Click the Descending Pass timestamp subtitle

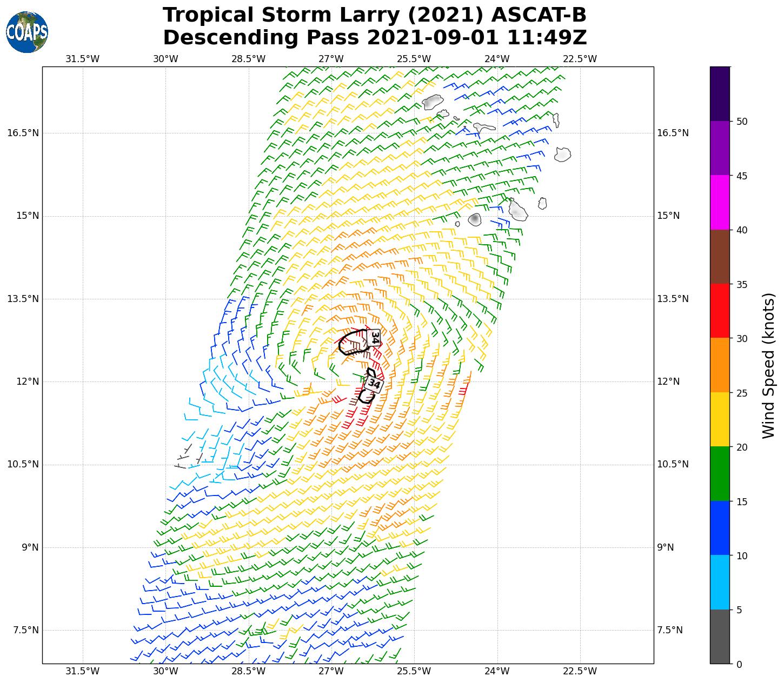pyautogui.click(x=375, y=38)
